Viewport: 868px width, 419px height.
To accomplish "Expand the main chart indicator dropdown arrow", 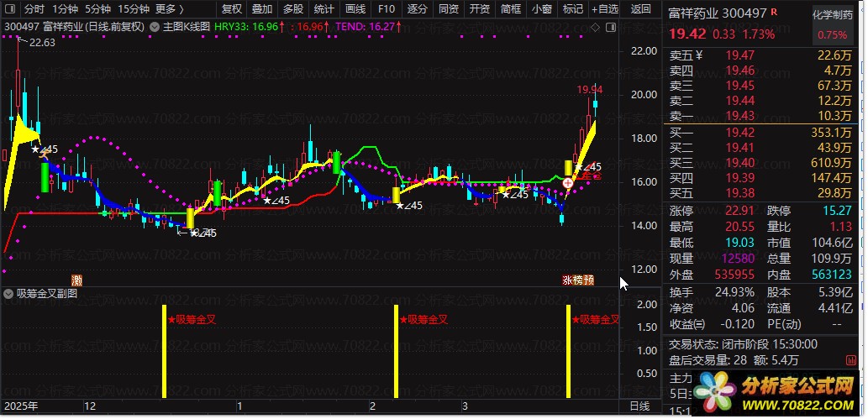I will point(155,26).
